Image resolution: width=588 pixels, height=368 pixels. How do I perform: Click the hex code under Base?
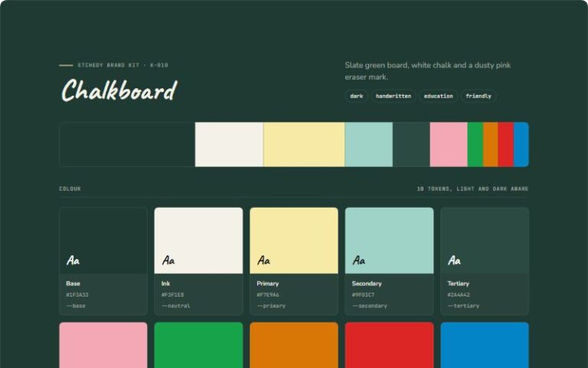[77, 294]
